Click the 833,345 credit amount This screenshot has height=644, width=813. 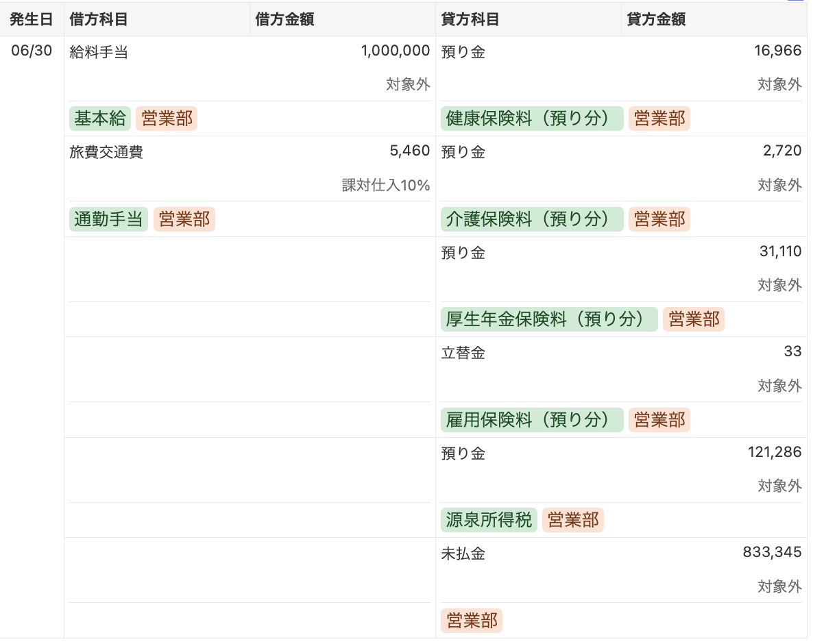772,552
